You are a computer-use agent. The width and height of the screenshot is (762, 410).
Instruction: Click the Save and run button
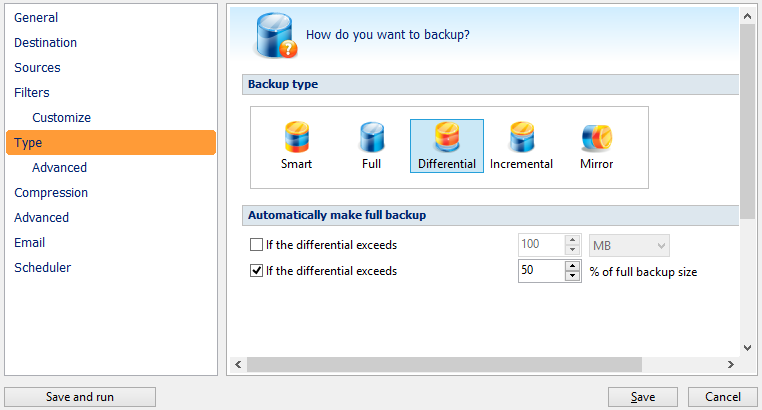80,397
